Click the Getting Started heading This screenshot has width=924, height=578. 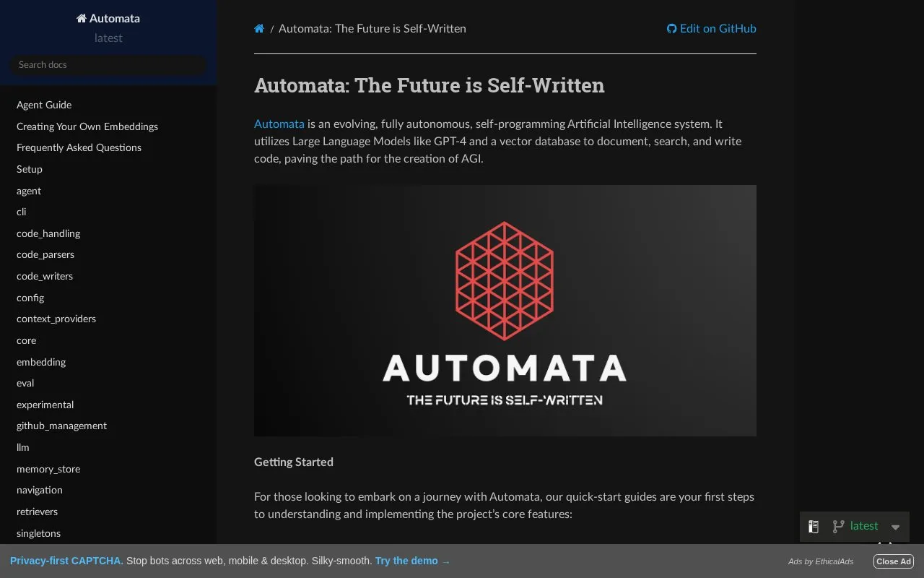pyautogui.click(x=294, y=462)
